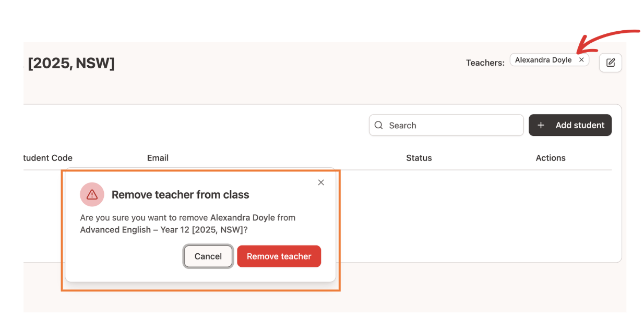644x321 pixels.
Task: Select the Student Code column header
Action: 47,158
